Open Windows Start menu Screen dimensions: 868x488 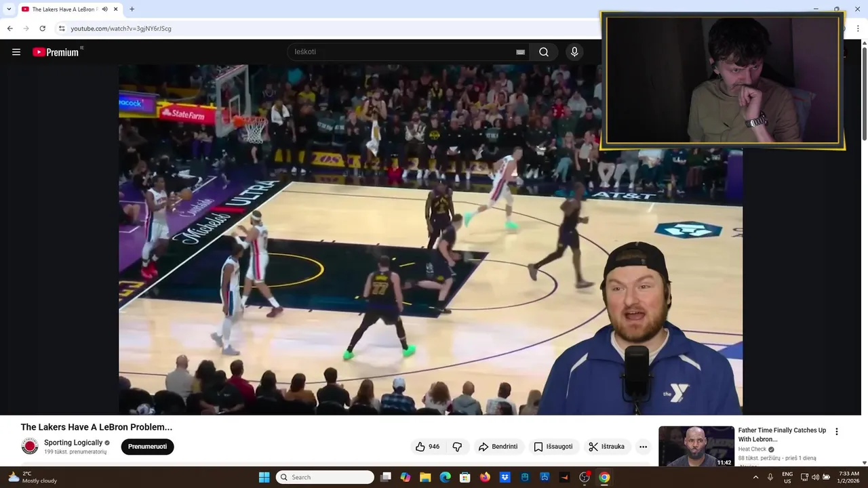click(x=264, y=477)
